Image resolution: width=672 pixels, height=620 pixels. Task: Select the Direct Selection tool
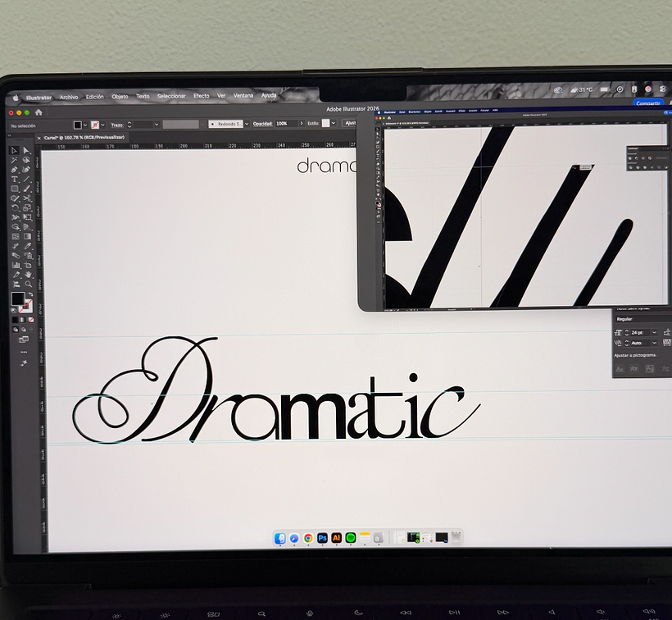click(x=26, y=150)
